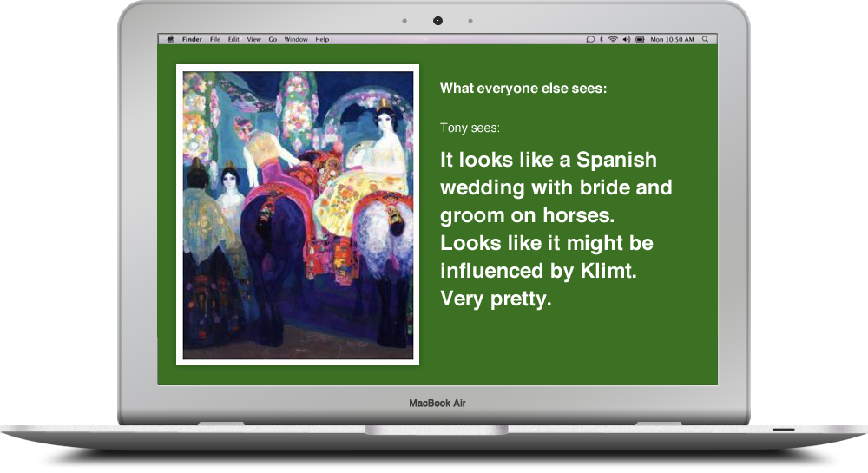The height and width of the screenshot is (473, 868).
Task: Click the Mon 10:50 AM clock
Action: pos(672,39)
